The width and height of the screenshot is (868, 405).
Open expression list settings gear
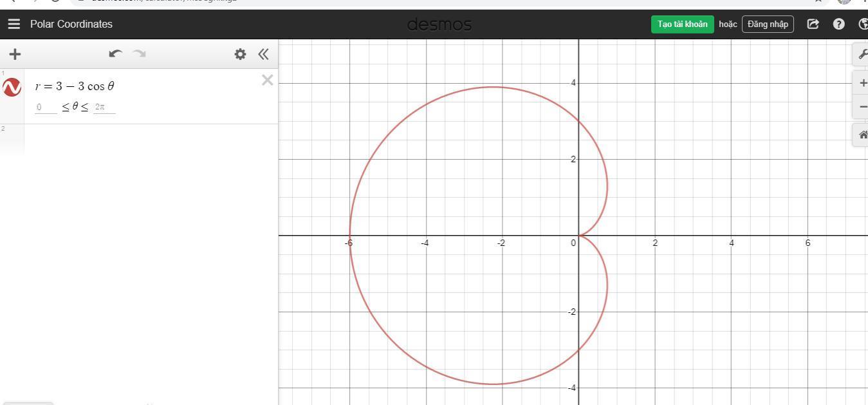240,54
